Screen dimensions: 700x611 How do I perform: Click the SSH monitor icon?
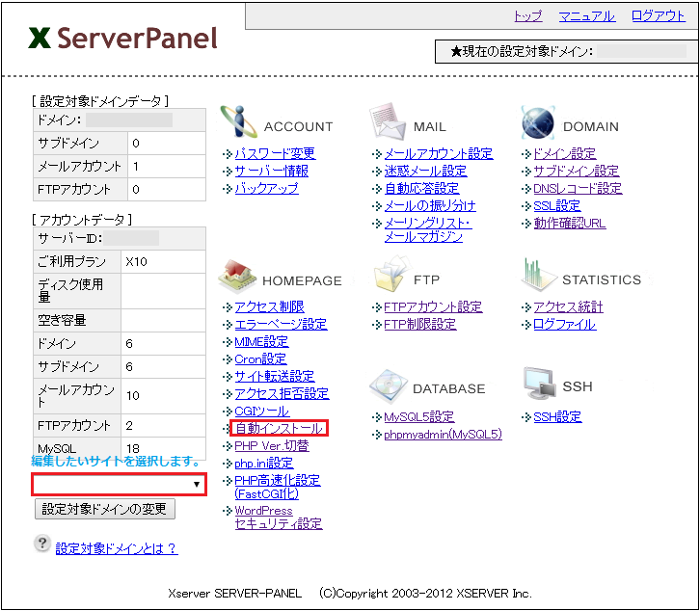click(540, 384)
